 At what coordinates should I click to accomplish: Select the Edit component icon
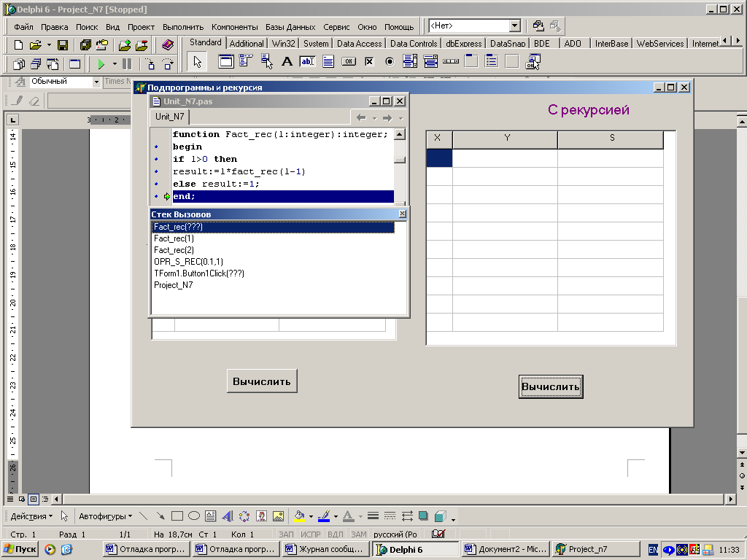point(307,61)
